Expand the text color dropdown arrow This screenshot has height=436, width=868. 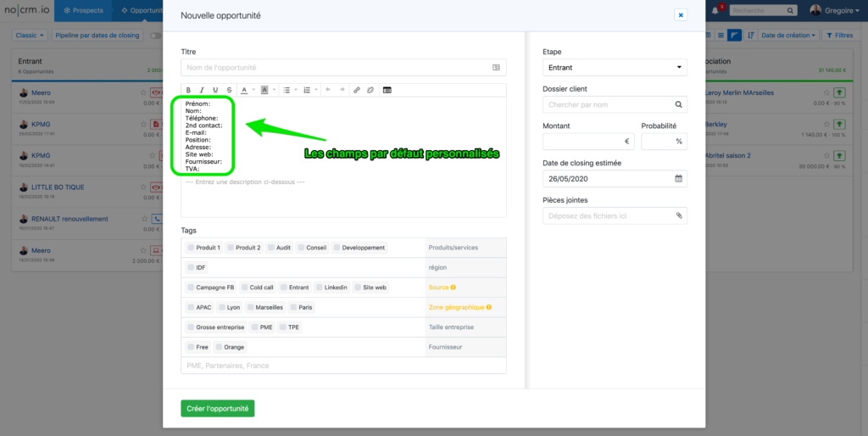253,89
